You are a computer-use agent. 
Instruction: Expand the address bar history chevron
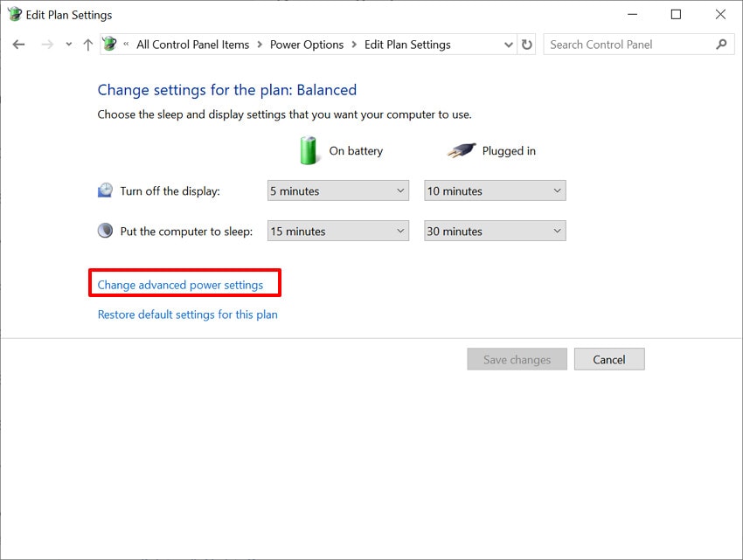508,44
